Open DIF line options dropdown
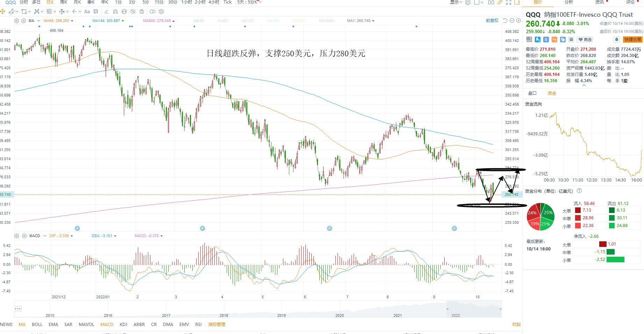The image size is (644, 334). coord(72,236)
